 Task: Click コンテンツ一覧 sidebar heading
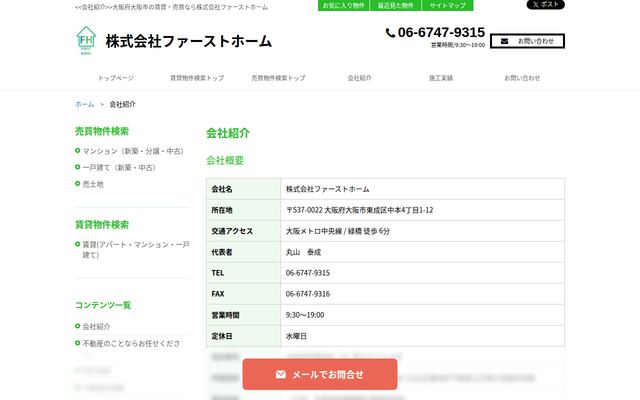click(x=103, y=305)
